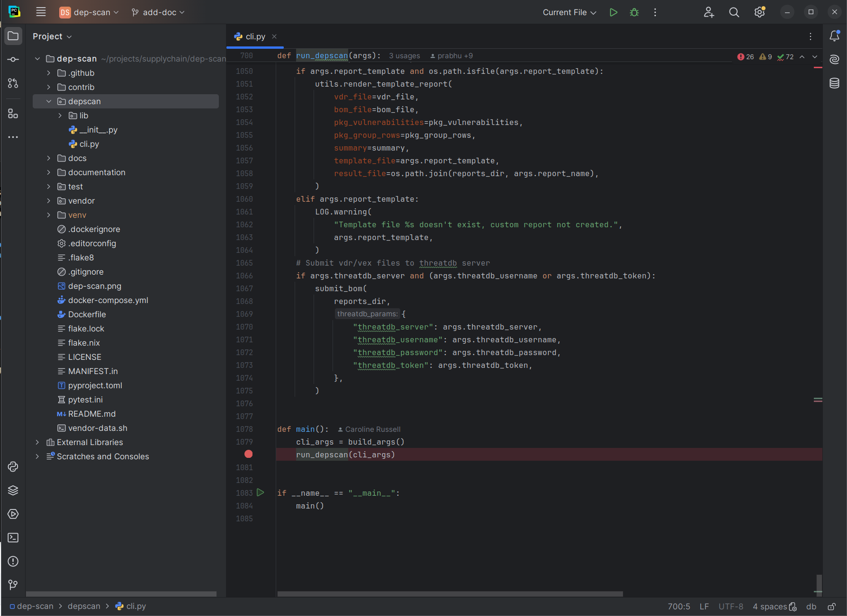Open IDE settings gear

[760, 12]
